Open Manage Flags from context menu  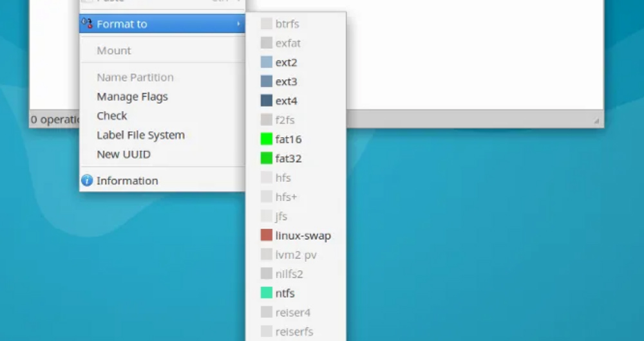132,97
